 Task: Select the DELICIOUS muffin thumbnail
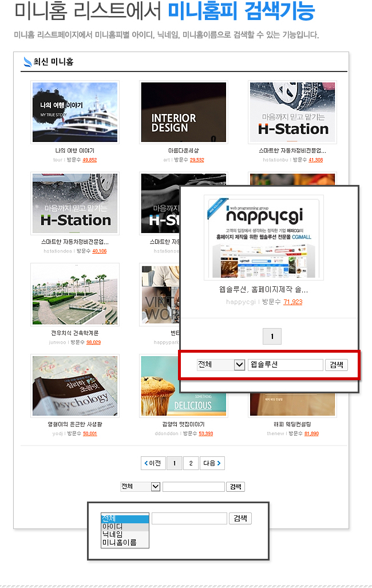(184, 386)
